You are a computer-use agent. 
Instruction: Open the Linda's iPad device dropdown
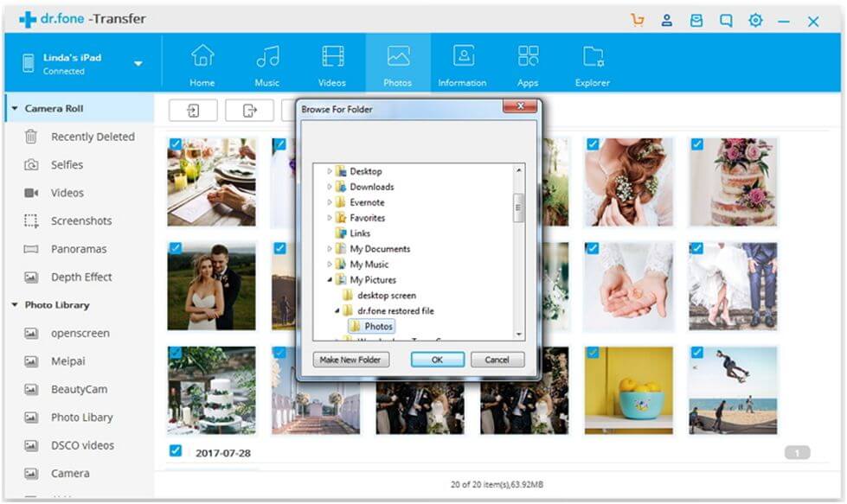coord(138,64)
